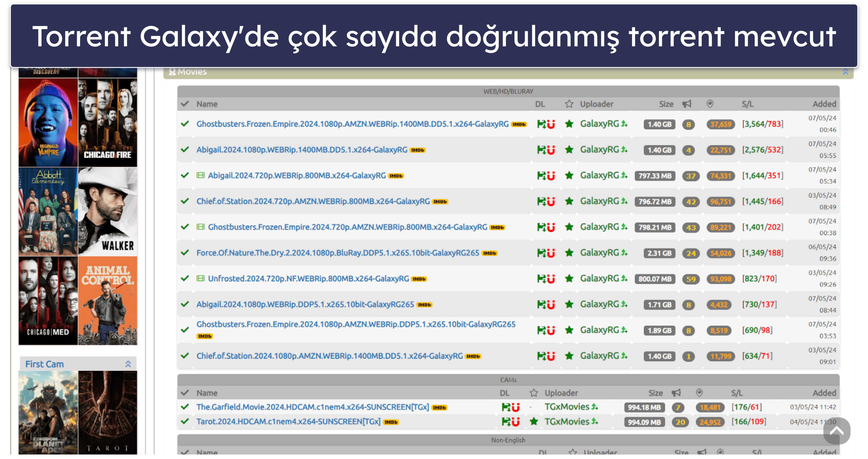This screenshot has height=459, width=868.
Task: Download the Unfrosted.2024.720p.NF.WEBRip torrent file
Action: (x=541, y=279)
